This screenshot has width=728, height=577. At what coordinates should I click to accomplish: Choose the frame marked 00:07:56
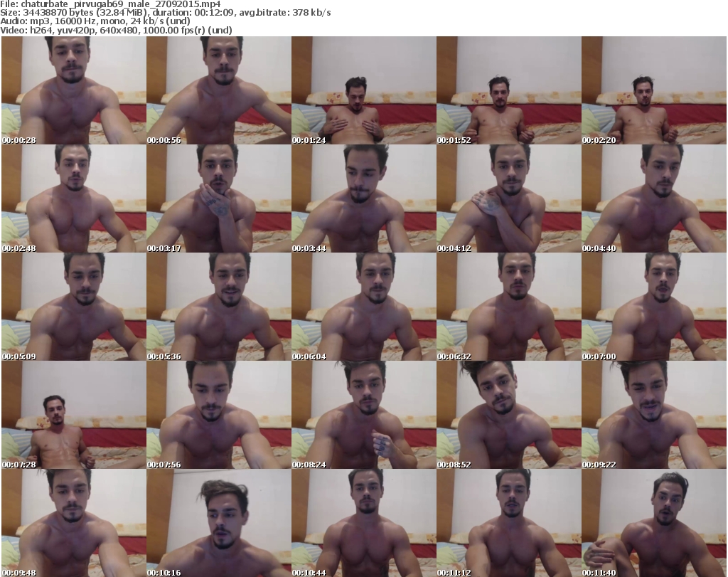click(x=219, y=415)
